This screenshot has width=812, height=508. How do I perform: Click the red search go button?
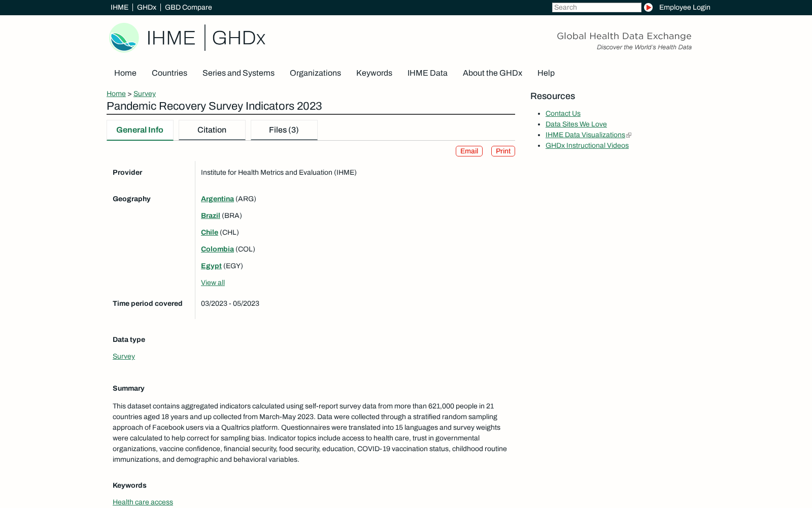(x=648, y=7)
